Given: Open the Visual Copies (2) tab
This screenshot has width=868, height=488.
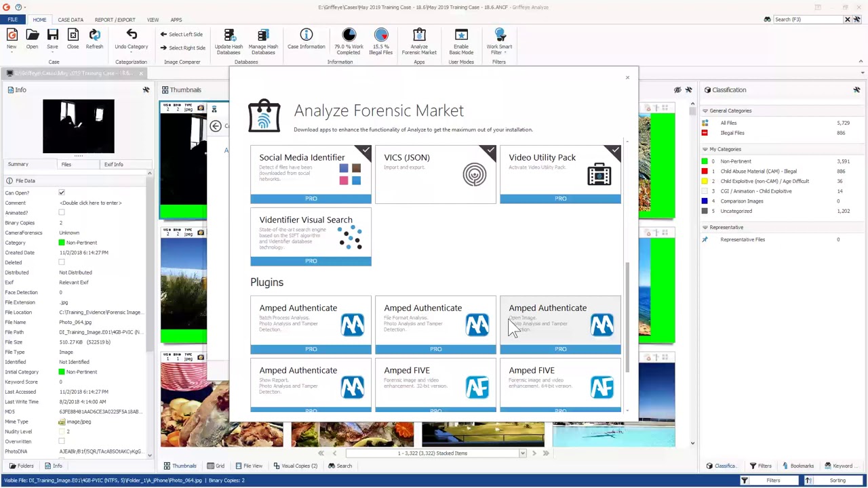Looking at the screenshot, I should [x=295, y=466].
